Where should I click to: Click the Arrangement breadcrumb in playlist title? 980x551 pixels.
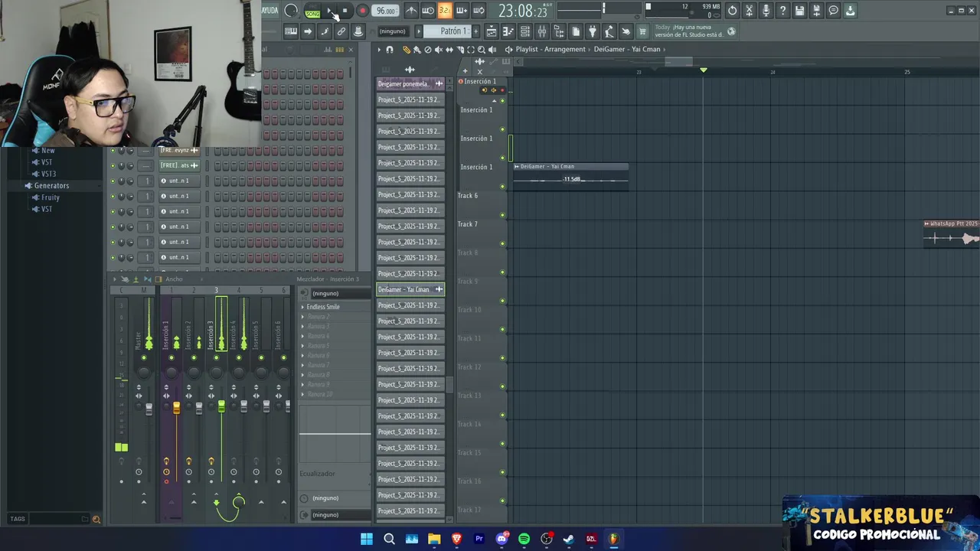(x=565, y=49)
